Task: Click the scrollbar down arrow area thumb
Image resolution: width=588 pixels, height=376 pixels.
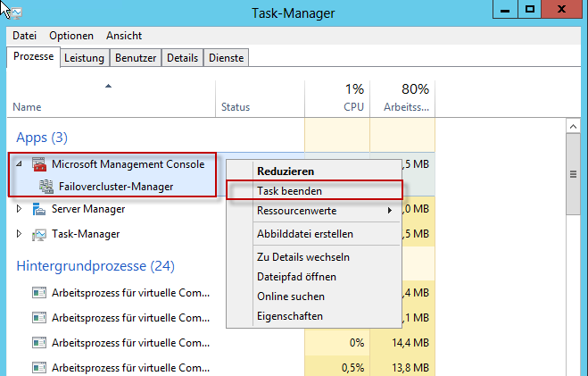Action: tap(574, 174)
